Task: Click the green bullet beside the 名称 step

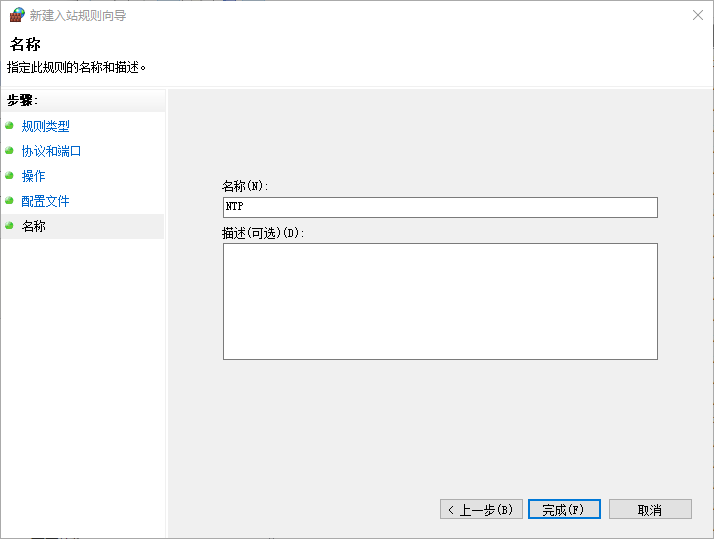Action: point(9,226)
